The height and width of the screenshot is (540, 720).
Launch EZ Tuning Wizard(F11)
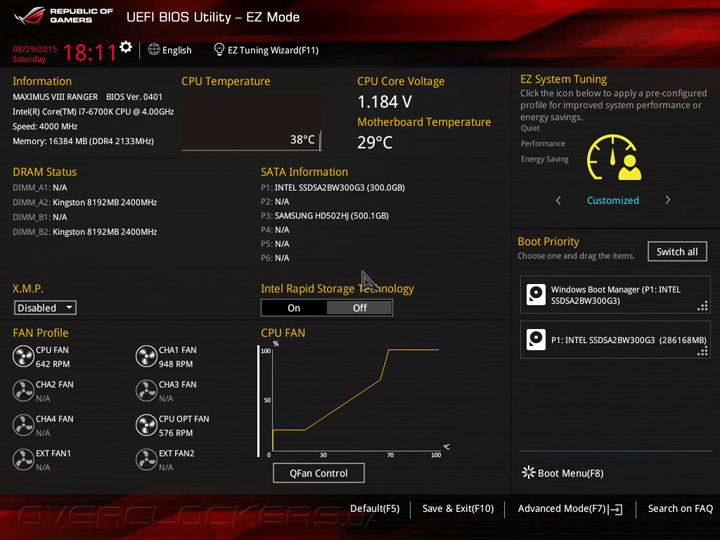tap(266, 50)
